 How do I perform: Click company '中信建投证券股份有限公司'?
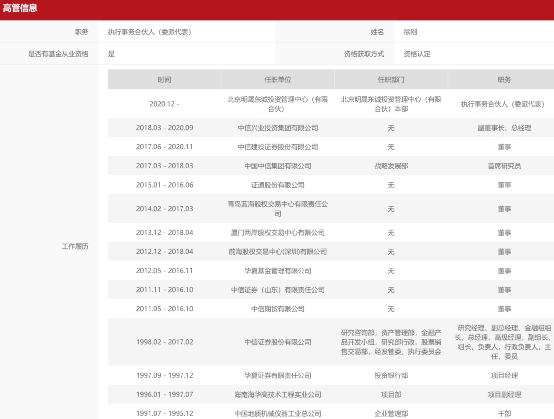tap(278, 147)
